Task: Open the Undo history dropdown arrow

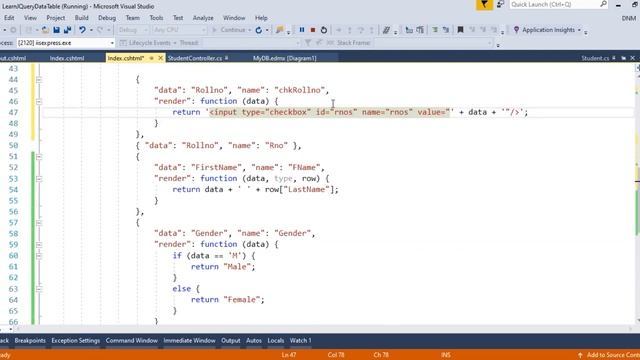Action: (x=91, y=30)
